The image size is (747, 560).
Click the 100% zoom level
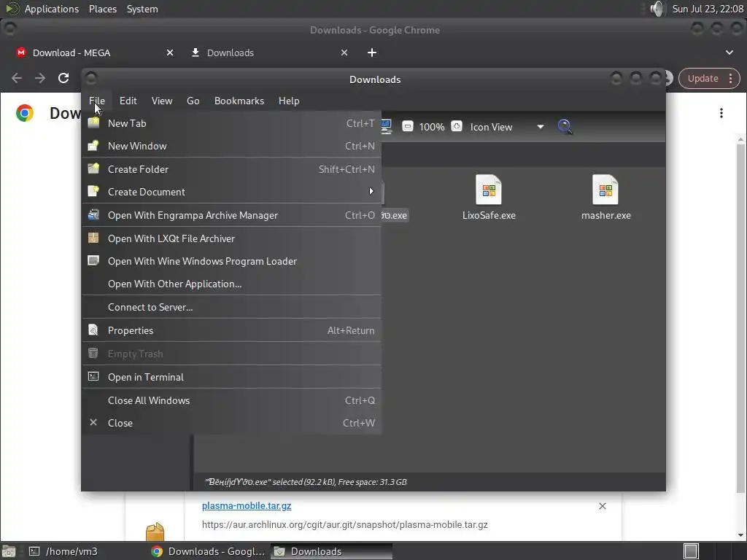432,127
